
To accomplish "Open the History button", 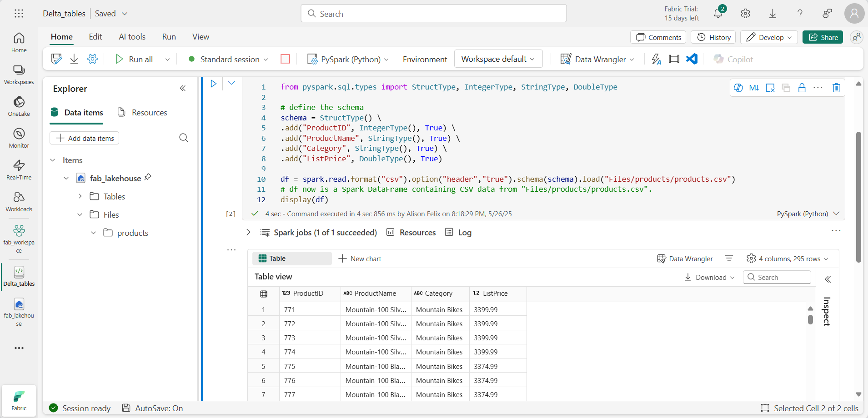I will [x=713, y=37].
